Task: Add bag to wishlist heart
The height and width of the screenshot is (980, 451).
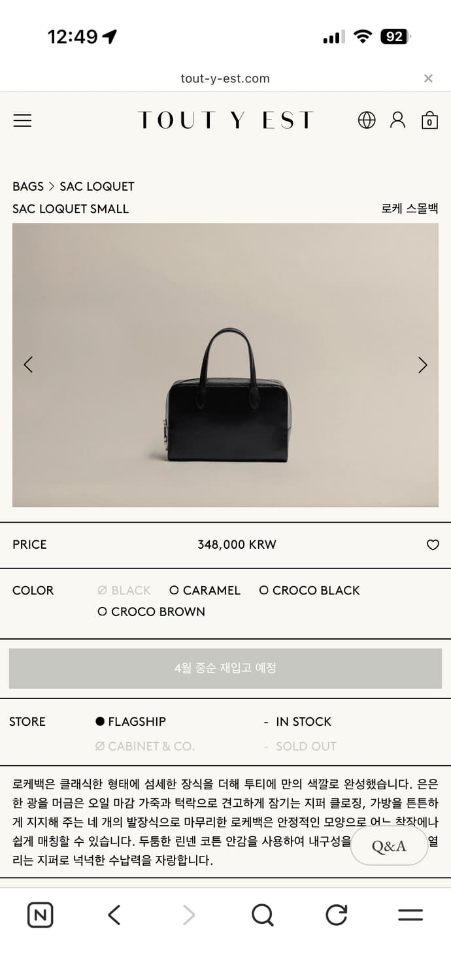Action: pos(433,545)
